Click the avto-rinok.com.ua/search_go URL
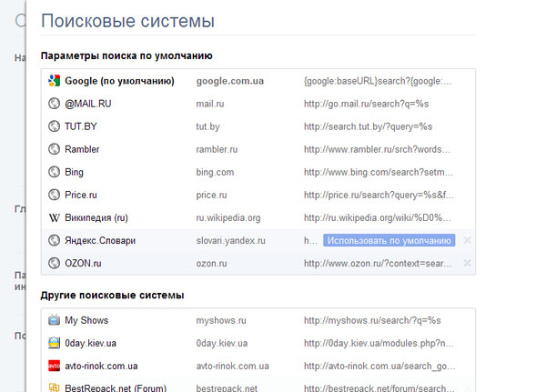546x392 pixels. click(x=379, y=367)
